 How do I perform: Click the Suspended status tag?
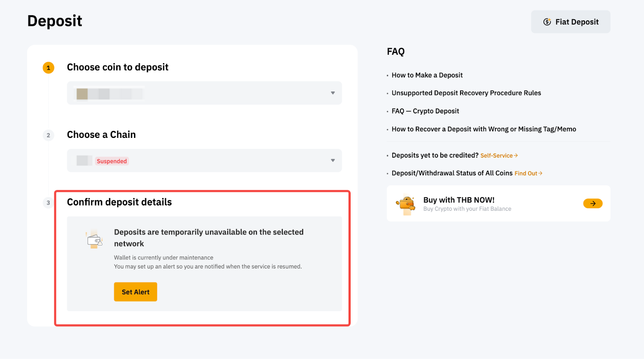[x=112, y=161]
